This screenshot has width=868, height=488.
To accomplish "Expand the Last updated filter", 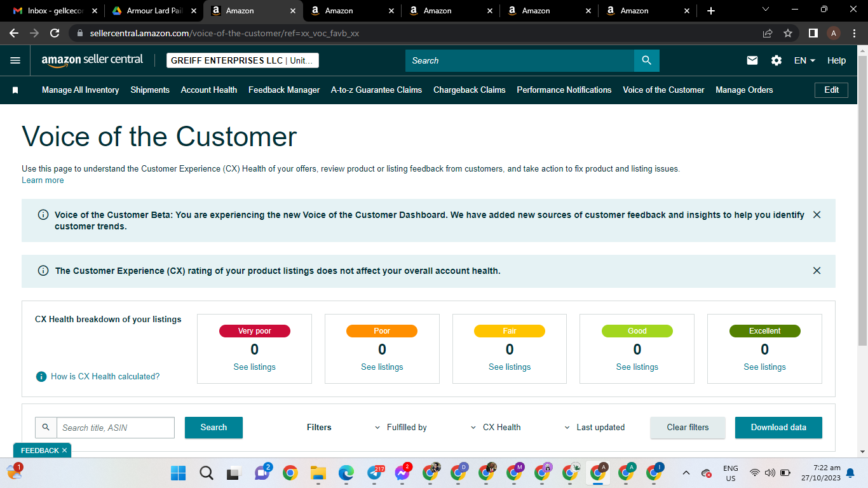I will tap(594, 428).
